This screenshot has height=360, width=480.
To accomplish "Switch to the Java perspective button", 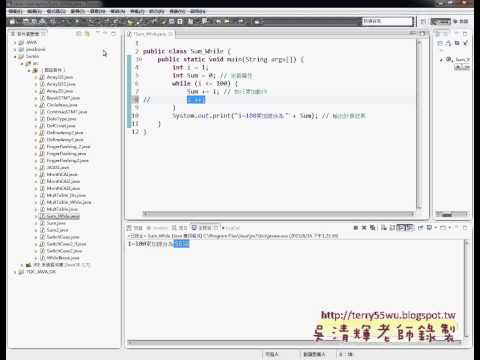I will tap(440, 21).
